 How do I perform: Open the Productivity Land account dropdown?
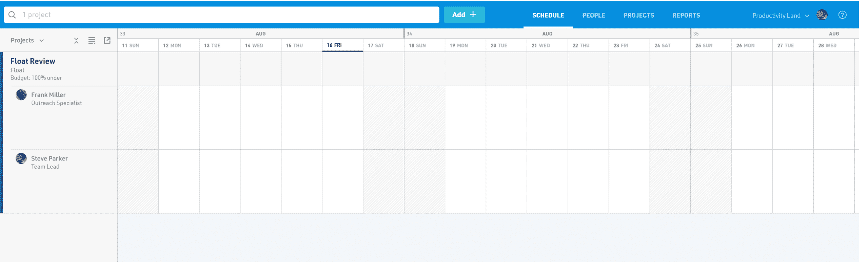click(781, 16)
